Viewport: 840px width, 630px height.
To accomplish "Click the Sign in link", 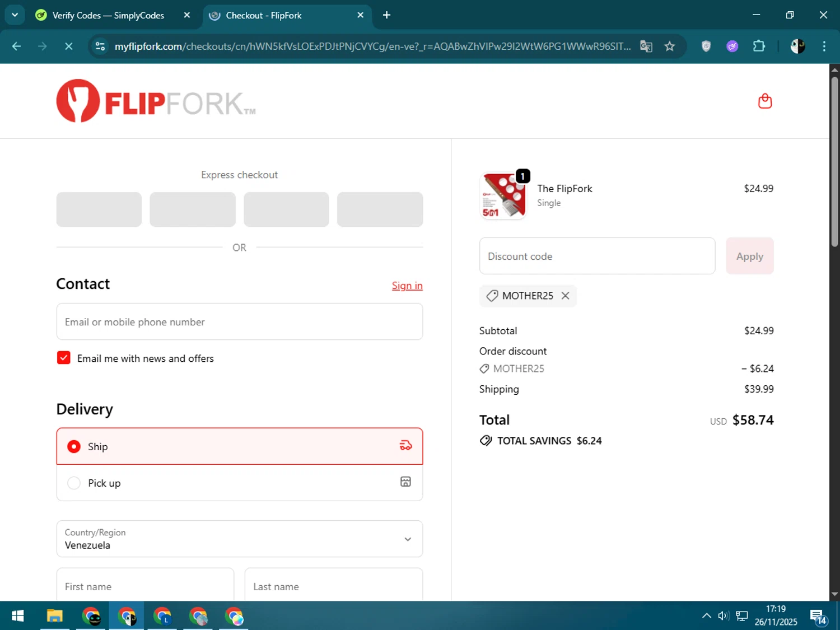I will pyautogui.click(x=407, y=286).
